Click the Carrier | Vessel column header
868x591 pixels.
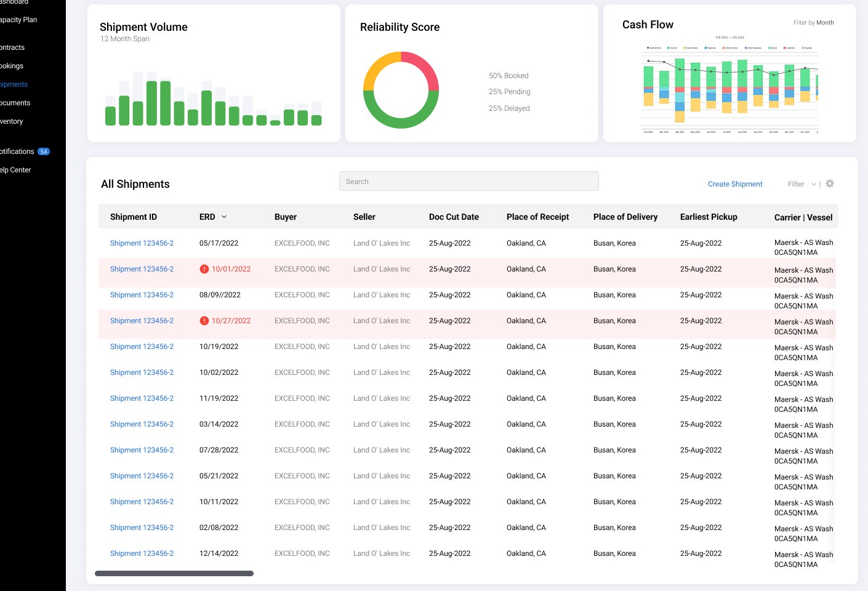point(803,217)
